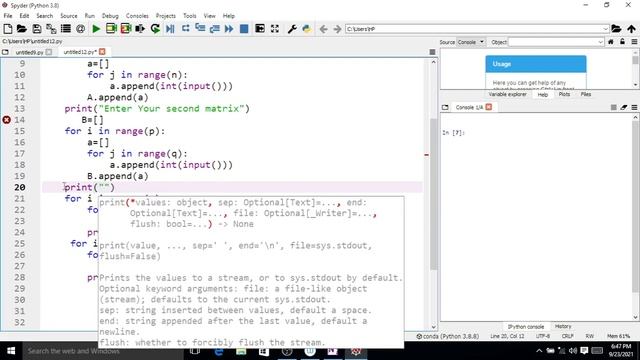Expand the working directory path dropdown
This screenshot has height=360, width=640.
(x=605, y=29)
